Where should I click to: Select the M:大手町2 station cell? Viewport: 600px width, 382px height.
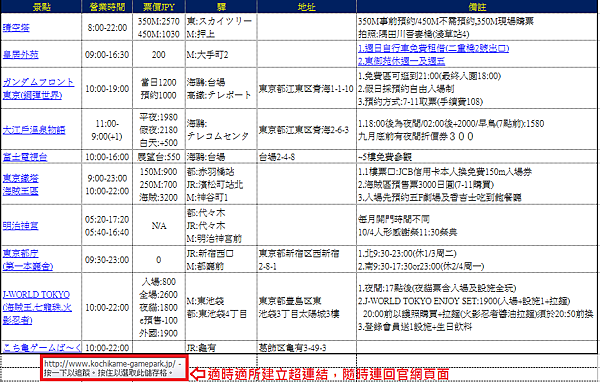[221, 54]
